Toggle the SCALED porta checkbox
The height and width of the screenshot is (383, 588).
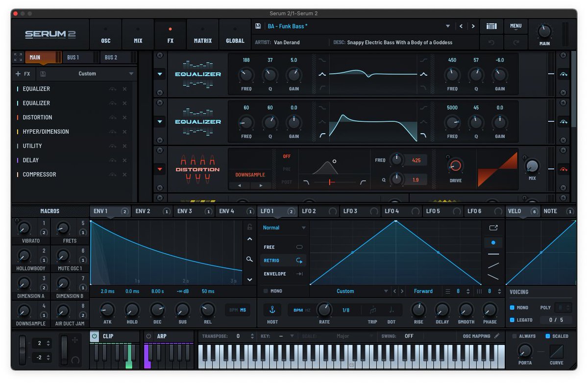(547, 336)
